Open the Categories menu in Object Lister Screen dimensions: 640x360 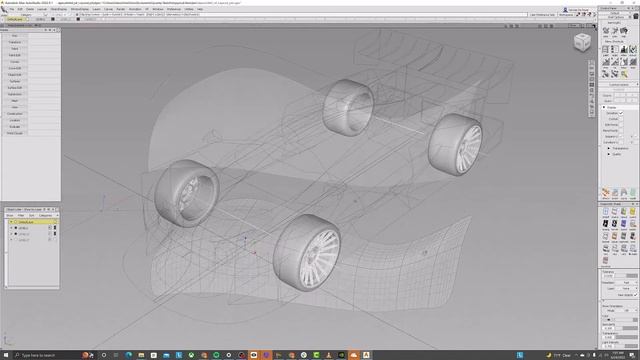coord(45,216)
